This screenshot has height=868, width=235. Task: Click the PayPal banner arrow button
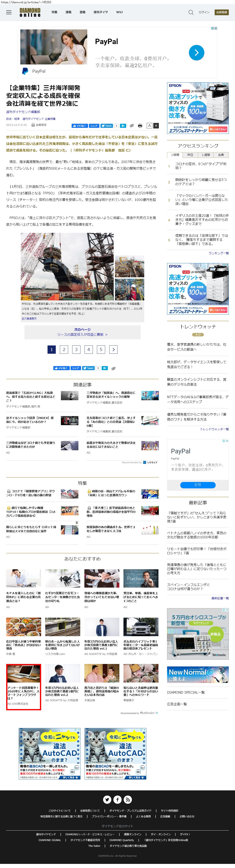196,52
